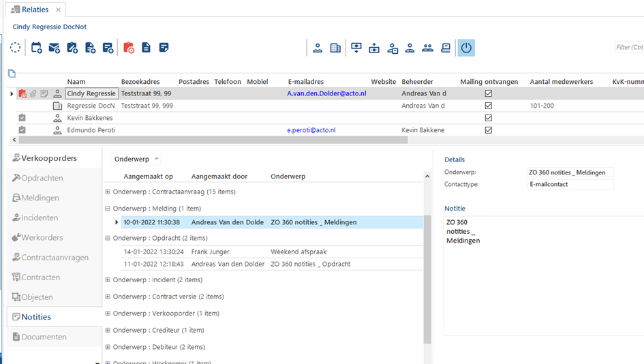Click the task check icon for Edmundo Peroti
644x364 pixels.
click(22, 130)
